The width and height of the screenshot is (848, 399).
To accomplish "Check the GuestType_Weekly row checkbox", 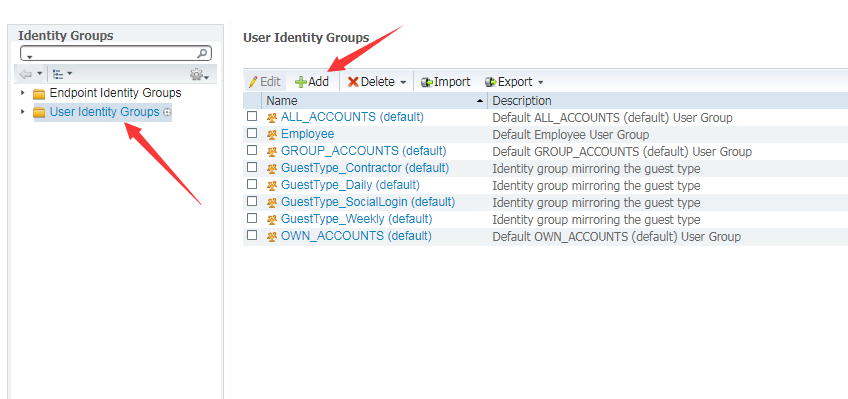I will click(252, 218).
